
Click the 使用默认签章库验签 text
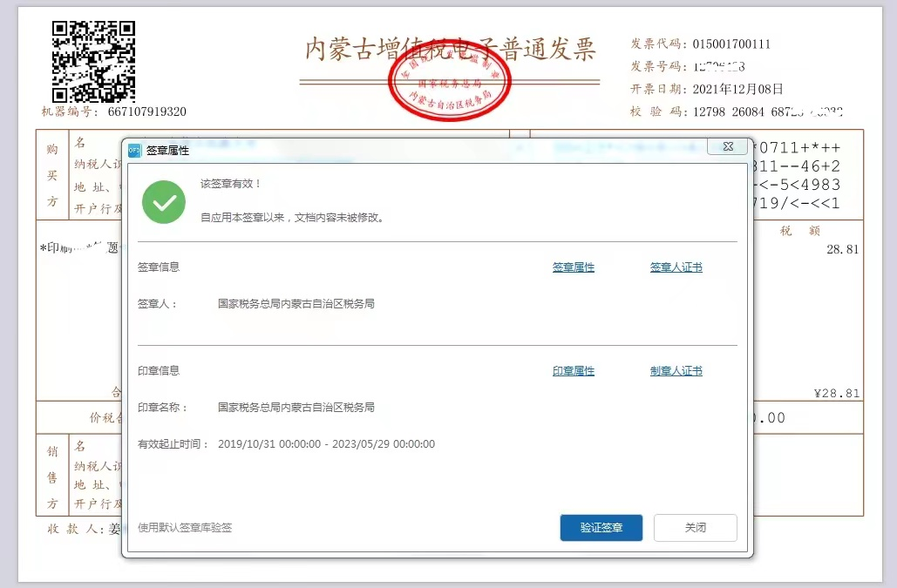pyautogui.click(x=185, y=528)
